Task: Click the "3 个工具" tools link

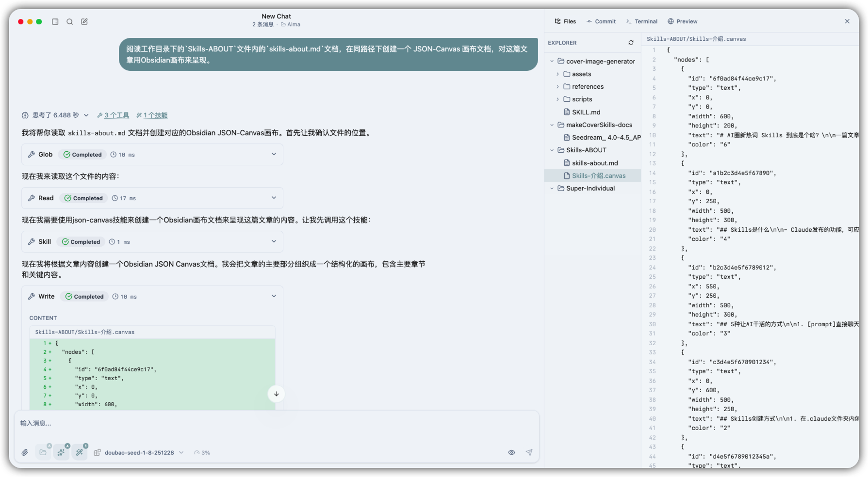Action: 116,115
